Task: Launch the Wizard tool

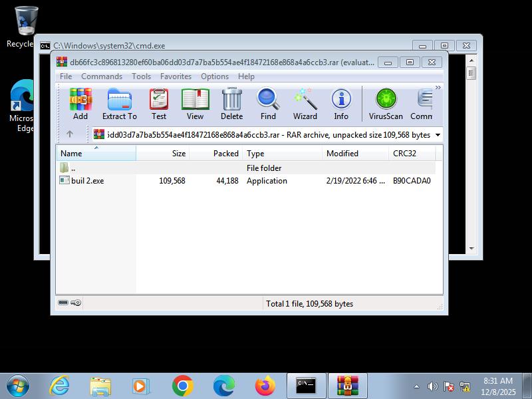Action: (305, 104)
